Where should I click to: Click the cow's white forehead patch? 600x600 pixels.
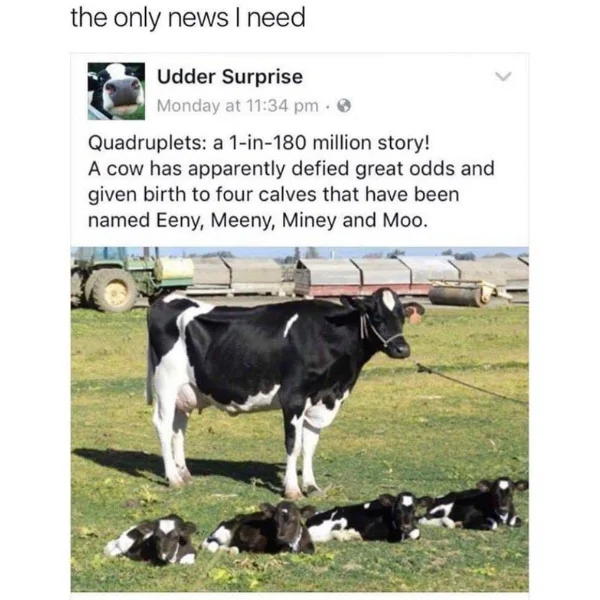[x=388, y=300]
